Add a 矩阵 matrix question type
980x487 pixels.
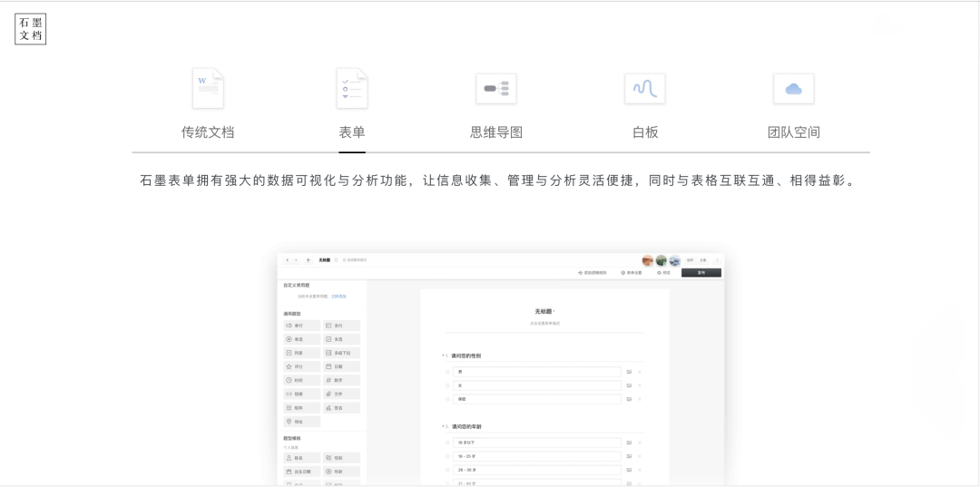point(302,408)
